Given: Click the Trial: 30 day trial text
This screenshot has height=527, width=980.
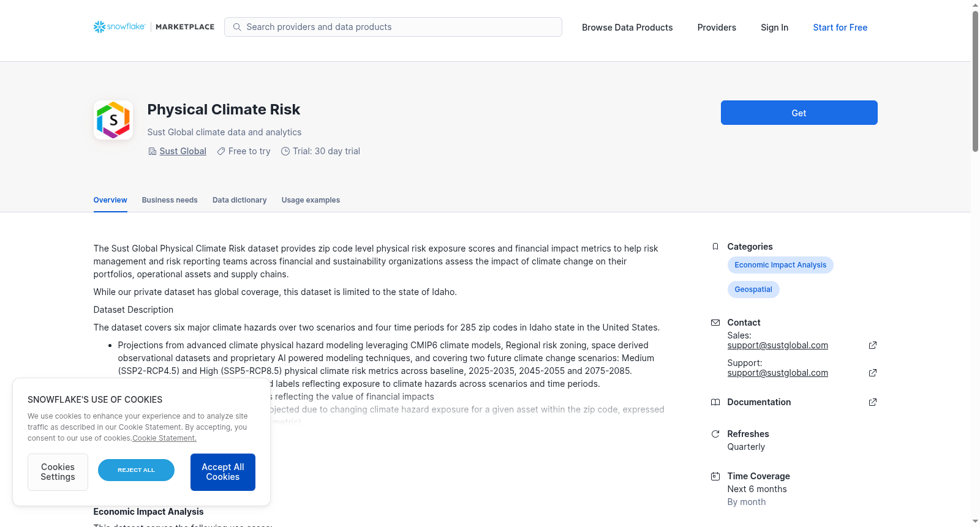Looking at the screenshot, I should 326,151.
